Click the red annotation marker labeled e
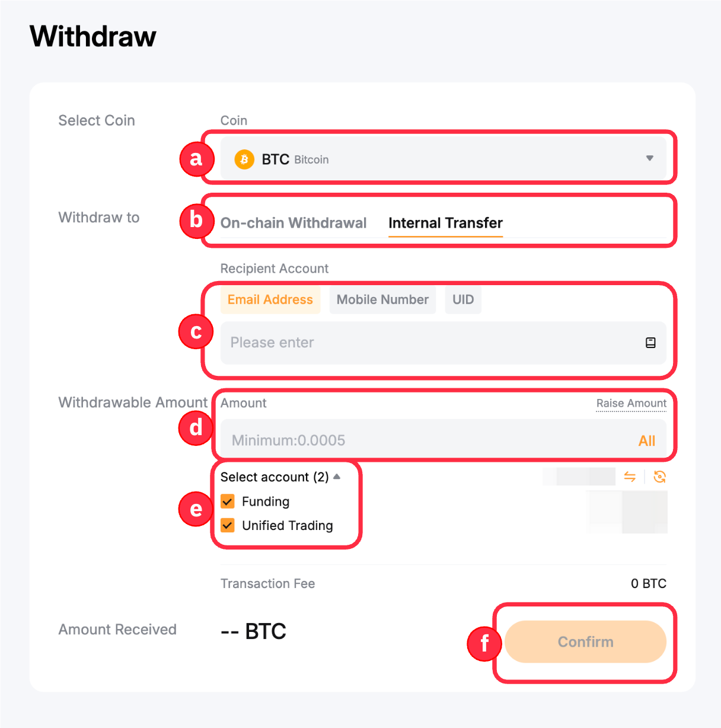 pos(196,509)
